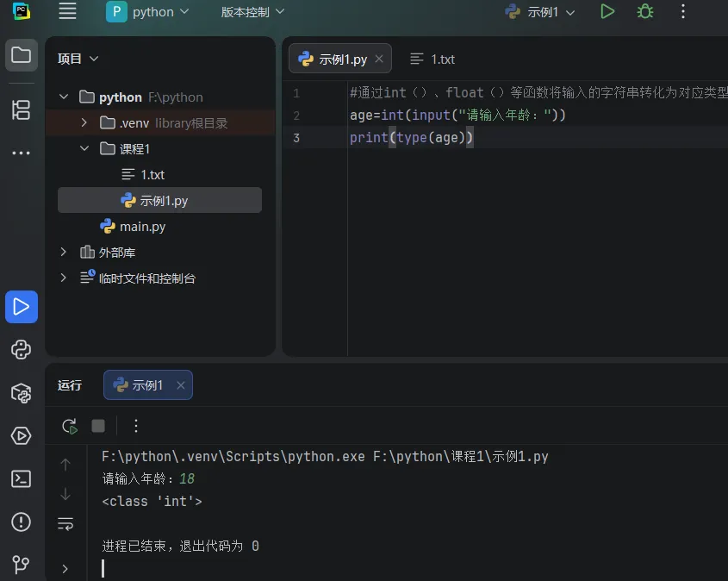Close the 示例1 run tab
Viewport: 728px width, 581px height.
181,385
